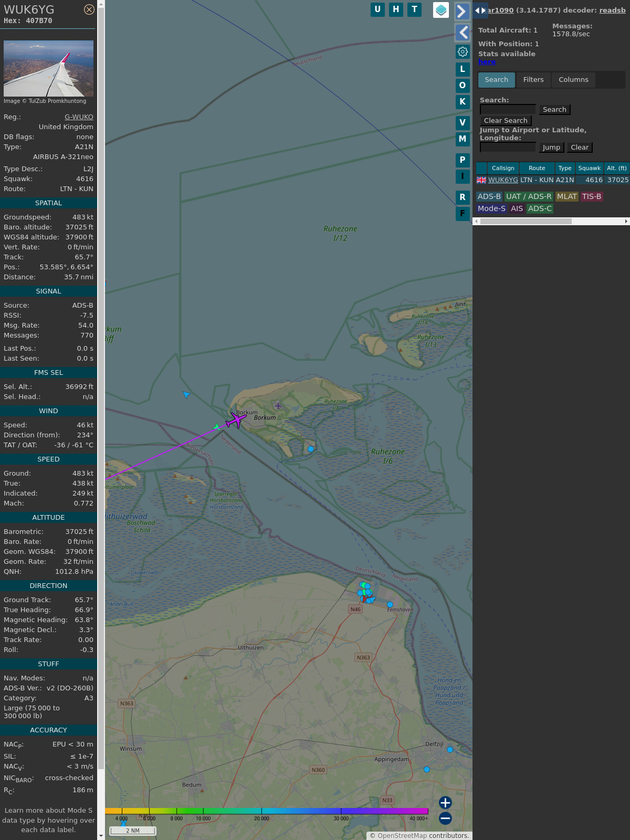
Task: Switch to the Filters tab
Action: point(533,80)
